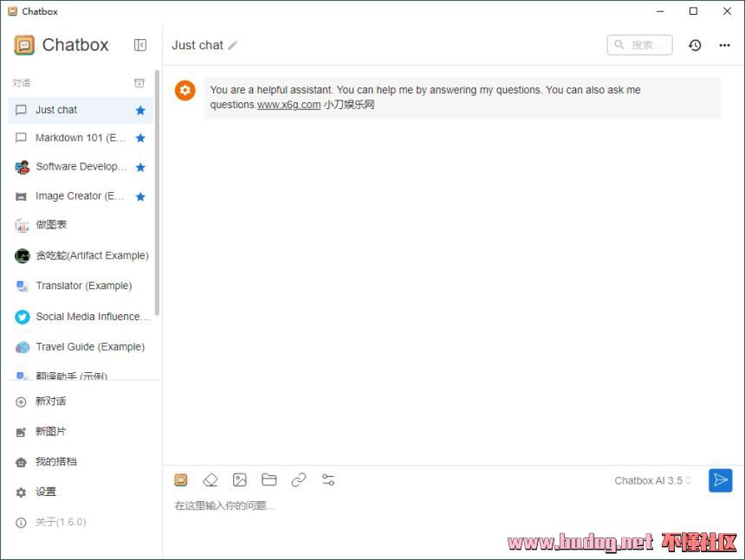Click the pencil icon to rename Just chat
The width and height of the screenshot is (745, 560).
click(x=233, y=45)
